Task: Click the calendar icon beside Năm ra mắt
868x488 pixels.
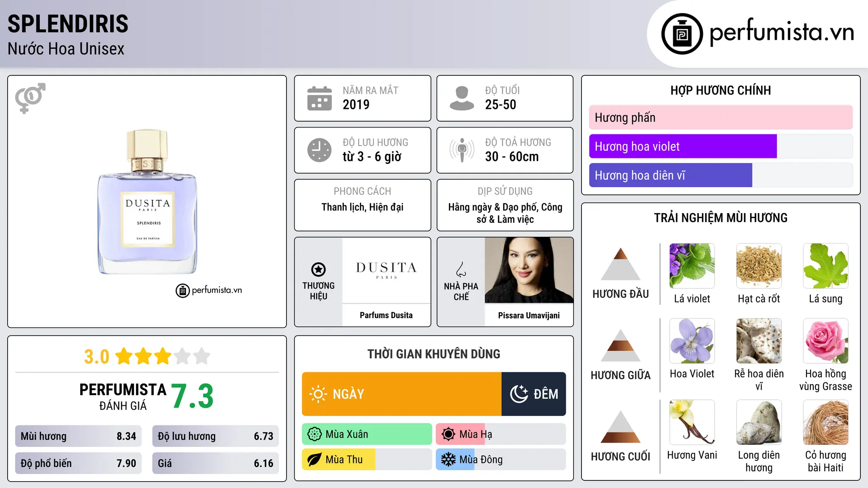Action: click(320, 98)
